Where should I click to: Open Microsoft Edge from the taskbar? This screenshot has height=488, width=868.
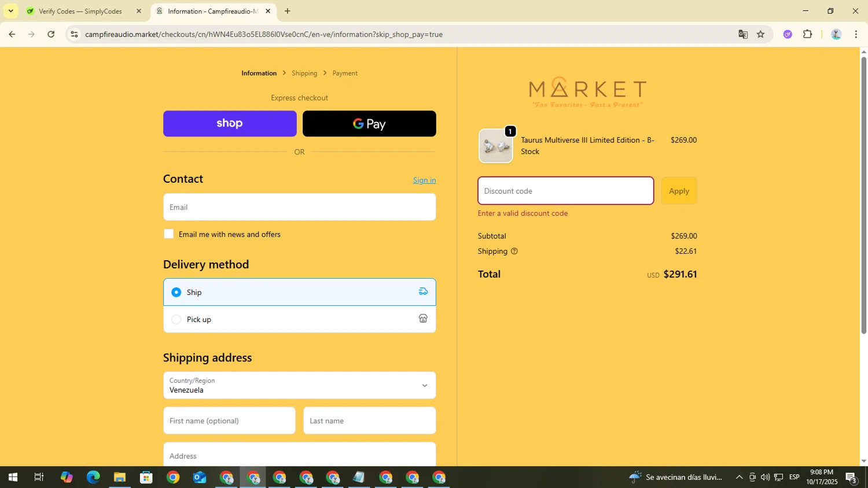[x=93, y=478]
